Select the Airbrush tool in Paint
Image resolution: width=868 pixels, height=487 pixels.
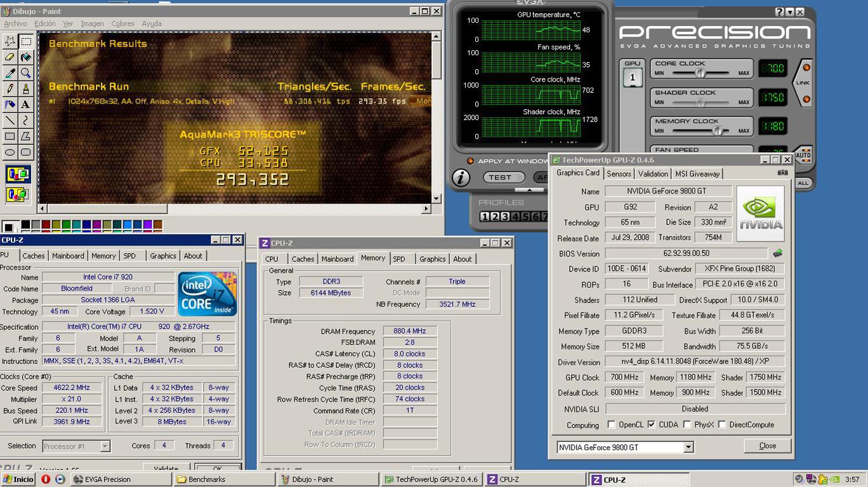(x=10, y=105)
